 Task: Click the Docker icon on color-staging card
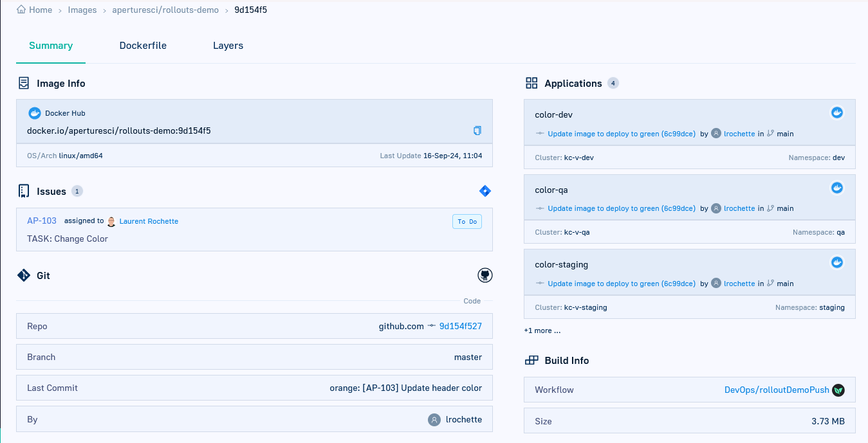(x=837, y=262)
